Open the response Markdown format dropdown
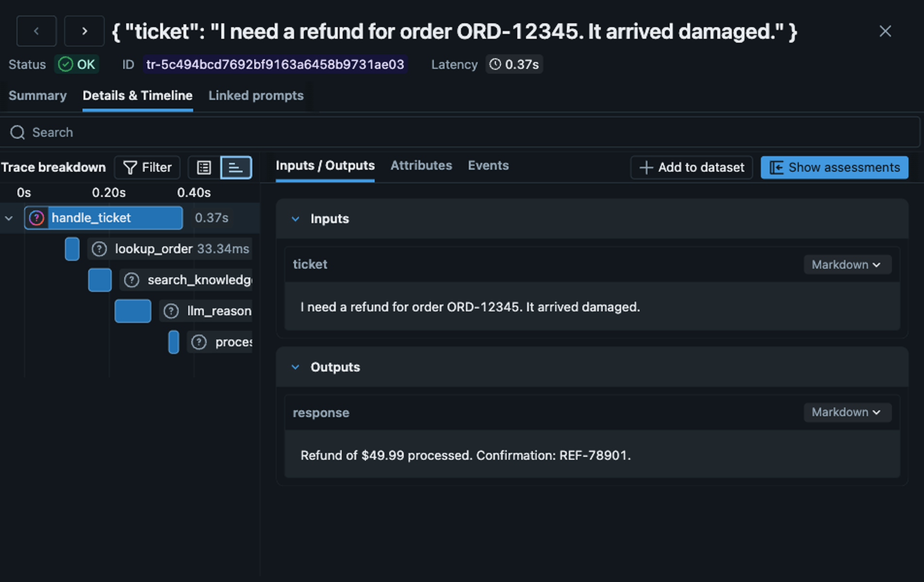Image resolution: width=924 pixels, height=582 pixels. coord(847,412)
